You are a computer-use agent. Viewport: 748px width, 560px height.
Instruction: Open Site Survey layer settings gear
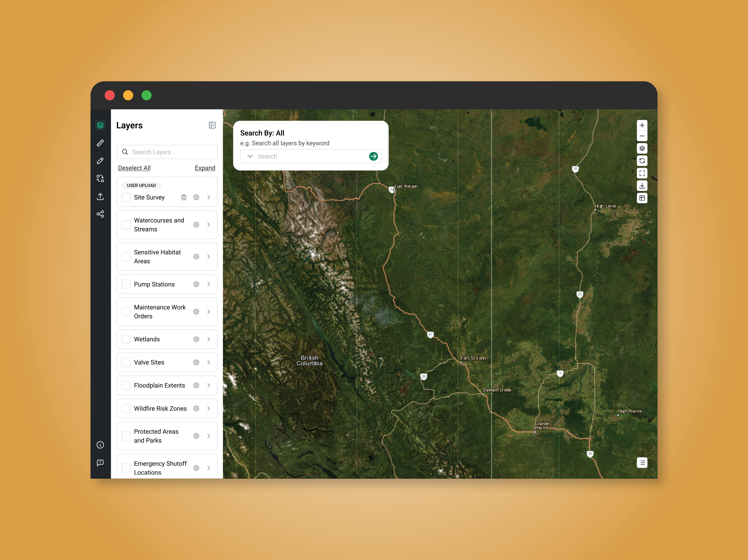click(x=196, y=197)
